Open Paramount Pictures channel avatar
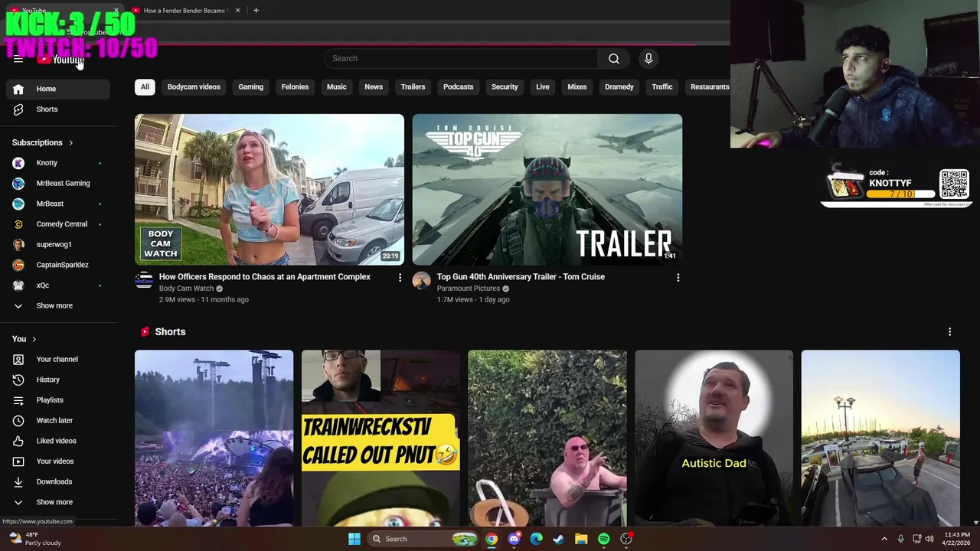Image resolution: width=980 pixels, height=551 pixels. [x=421, y=281]
